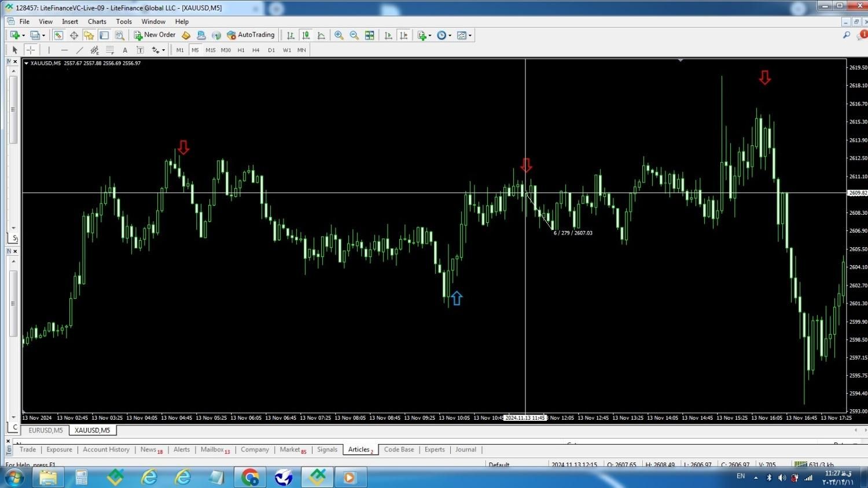The image size is (868, 488).
Task: Open the new chart dropdown arrow
Action: pos(23,35)
